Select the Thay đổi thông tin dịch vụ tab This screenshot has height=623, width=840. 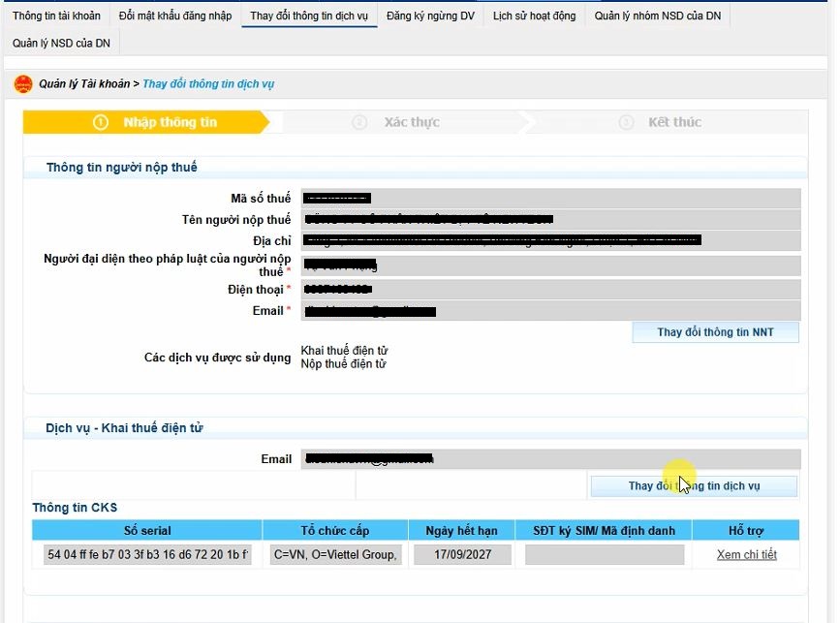coord(309,16)
